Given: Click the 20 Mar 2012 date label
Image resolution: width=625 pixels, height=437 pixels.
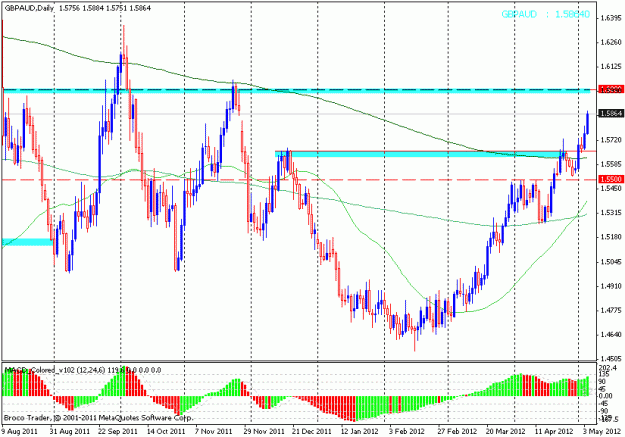Looking at the screenshot, I should (505, 432).
